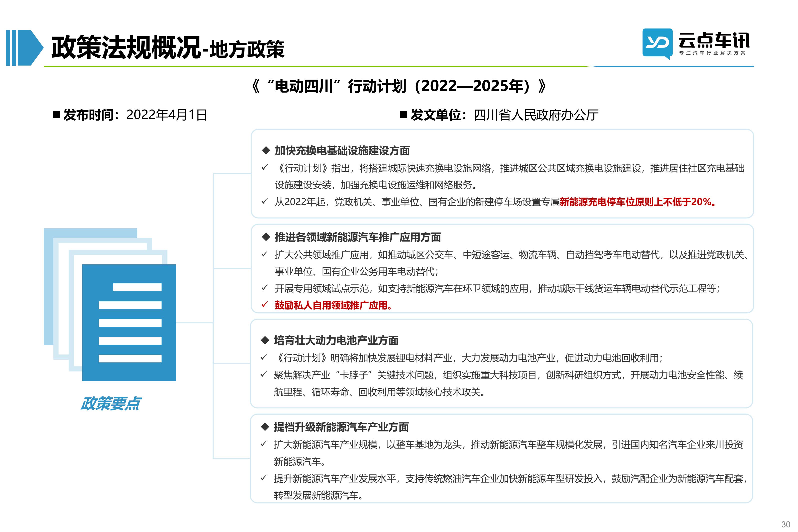798x532 pixels.
Task: Click the heading 加快充换电基础设施建设方面
Action: [x=342, y=151]
